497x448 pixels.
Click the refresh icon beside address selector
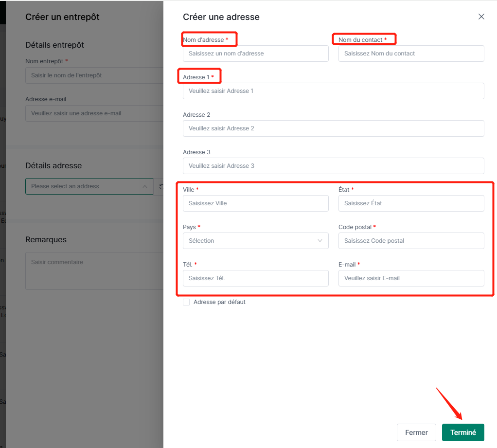click(x=161, y=186)
